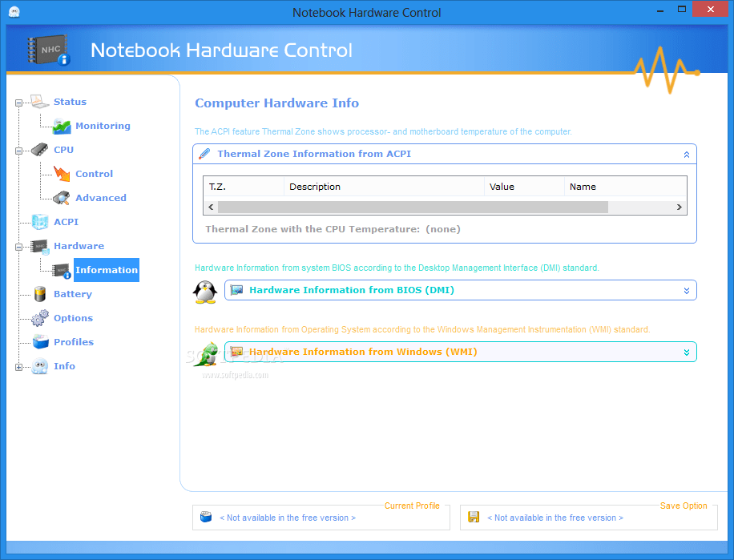Viewport: 734px width, 560px height.
Task: Click the ghost app icon in title bar
Action: click(14, 12)
